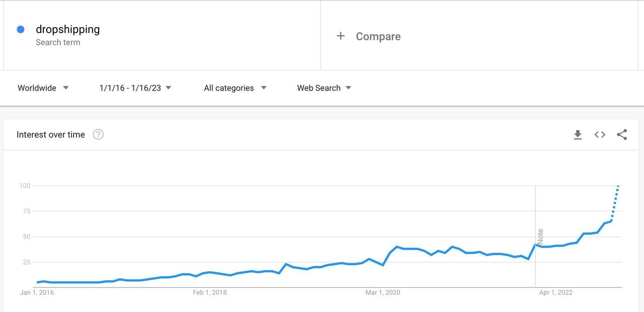Click the blue dot next to dropshipping
The height and width of the screenshot is (312, 644).
[21, 30]
